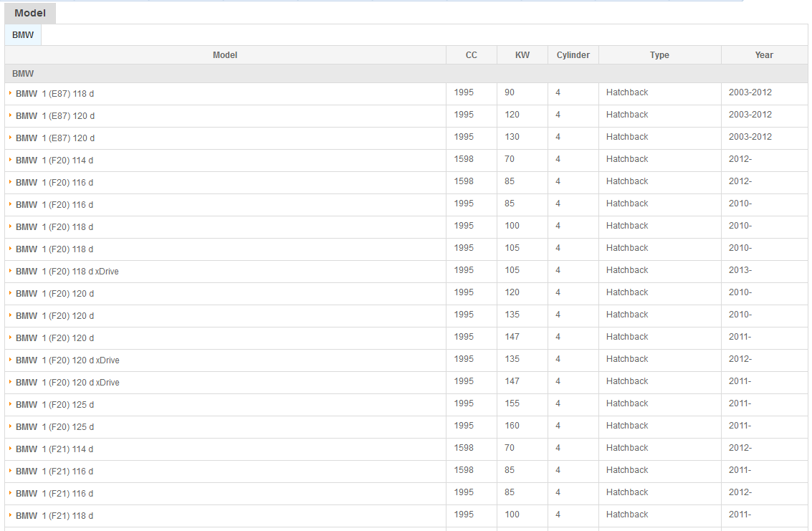Click the Model column header
This screenshot has width=812, height=531.
click(225, 55)
